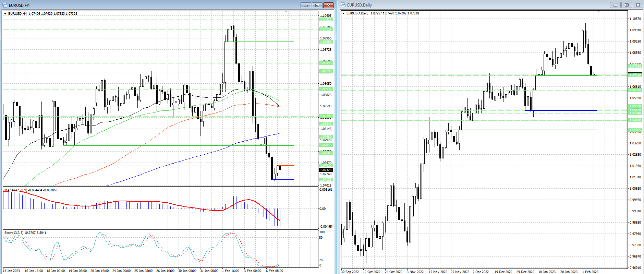The width and height of the screenshot is (644, 274).
Task: Click the green 1.09880 level label on H4
Action: pos(326,42)
